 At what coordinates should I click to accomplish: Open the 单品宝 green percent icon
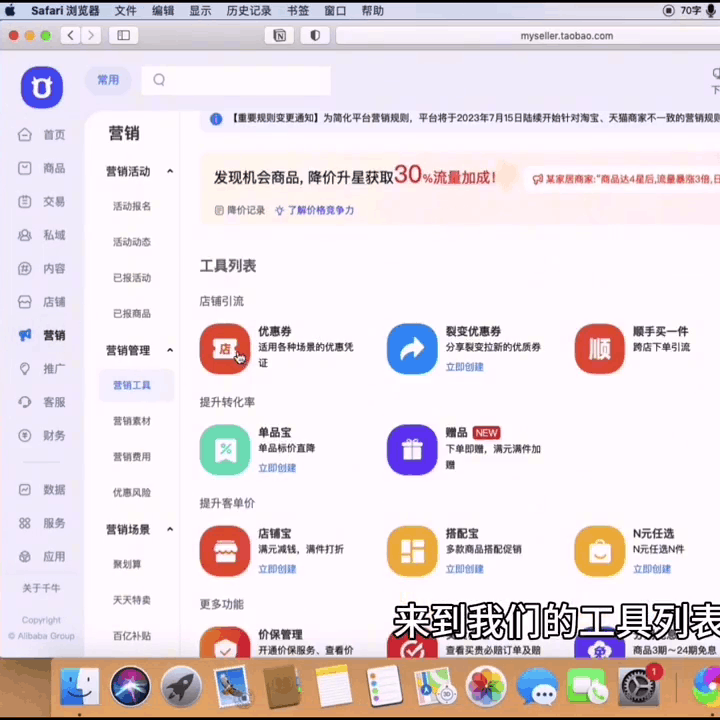click(x=225, y=450)
